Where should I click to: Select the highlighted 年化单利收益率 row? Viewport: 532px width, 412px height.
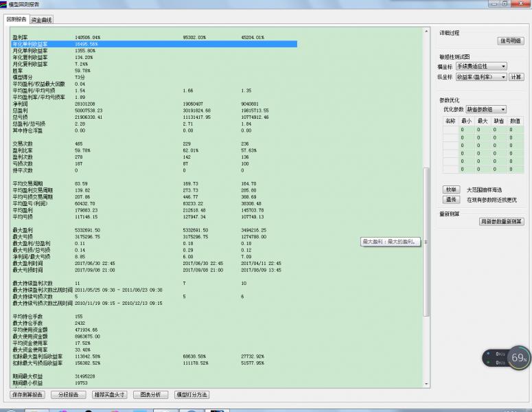click(x=154, y=44)
